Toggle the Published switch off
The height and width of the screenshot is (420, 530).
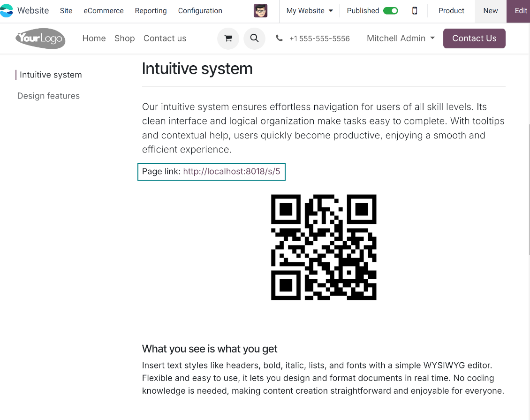(390, 11)
